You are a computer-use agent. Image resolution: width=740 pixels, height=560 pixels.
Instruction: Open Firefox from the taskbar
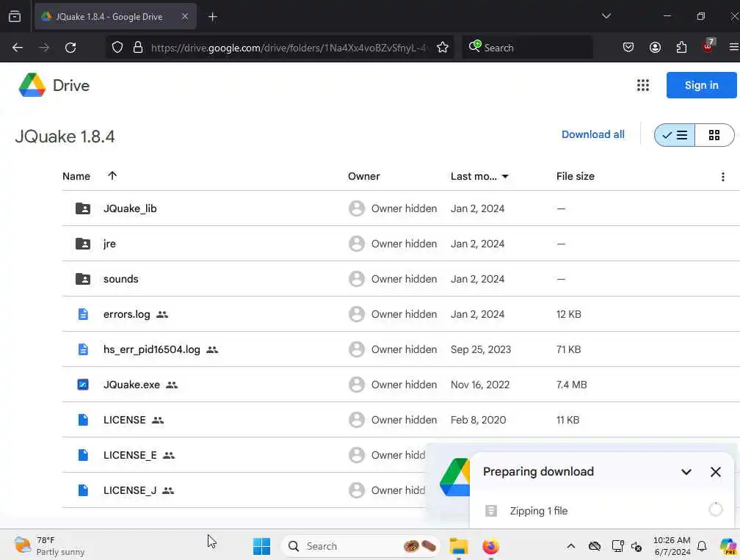tap(491, 546)
